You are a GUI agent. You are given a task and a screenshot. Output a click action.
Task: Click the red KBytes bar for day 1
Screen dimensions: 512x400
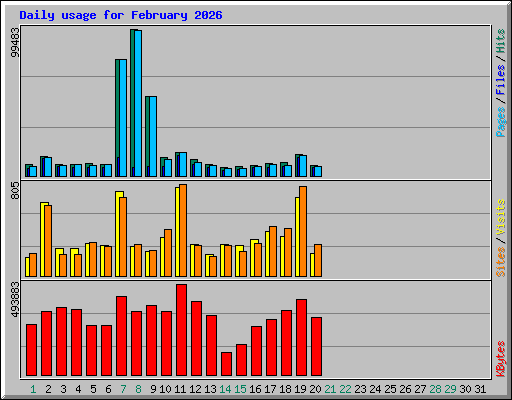click(x=31, y=350)
